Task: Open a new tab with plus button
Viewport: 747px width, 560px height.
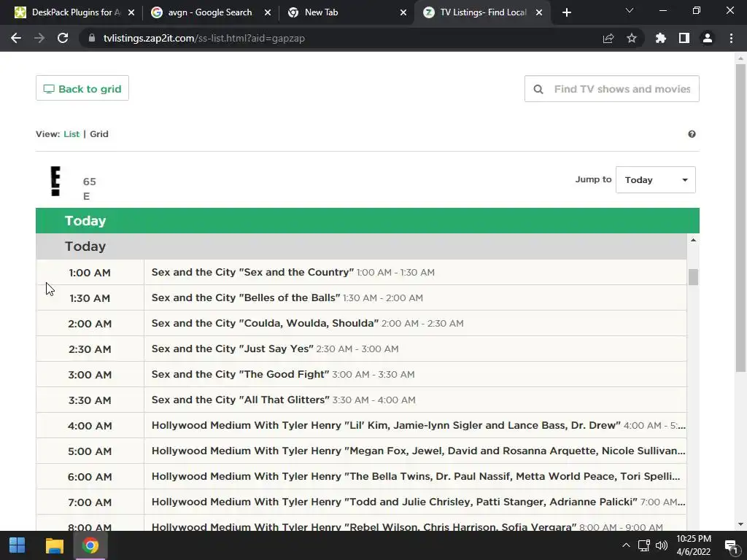Action: 566,12
